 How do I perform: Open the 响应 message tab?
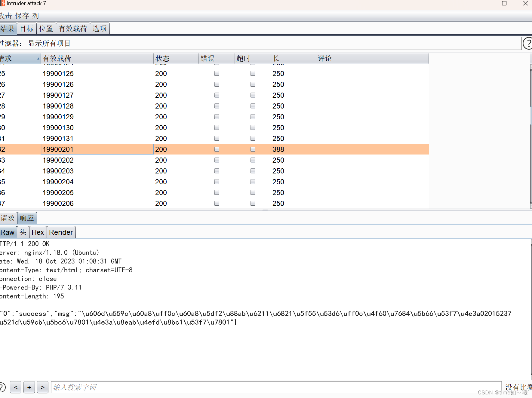click(27, 218)
